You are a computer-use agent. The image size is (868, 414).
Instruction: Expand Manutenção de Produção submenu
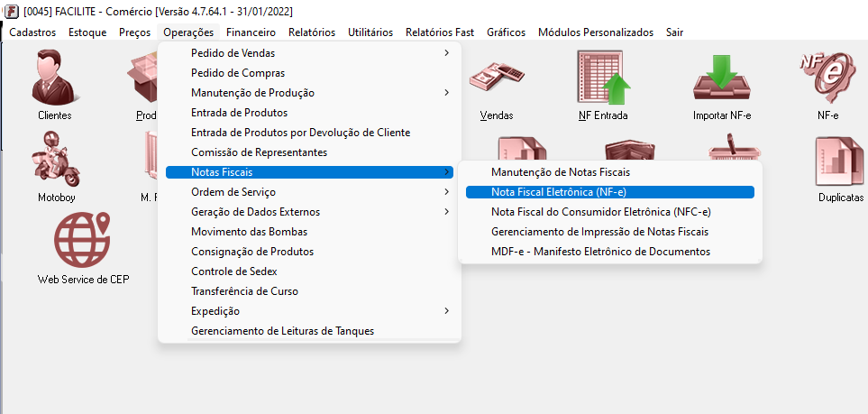pos(309,93)
